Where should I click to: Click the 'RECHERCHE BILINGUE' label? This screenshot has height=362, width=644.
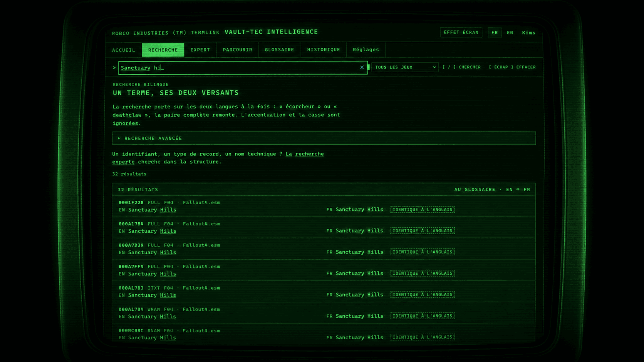141,85
